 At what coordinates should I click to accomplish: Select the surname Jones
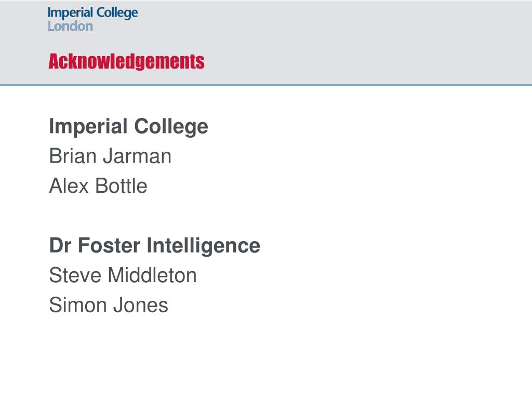tap(140, 305)
